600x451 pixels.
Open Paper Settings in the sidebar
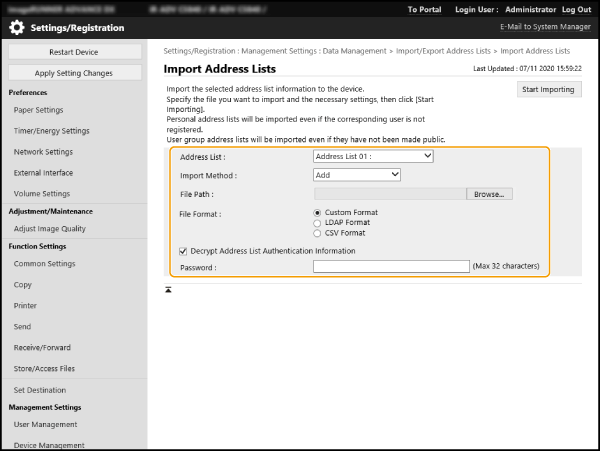(39, 110)
